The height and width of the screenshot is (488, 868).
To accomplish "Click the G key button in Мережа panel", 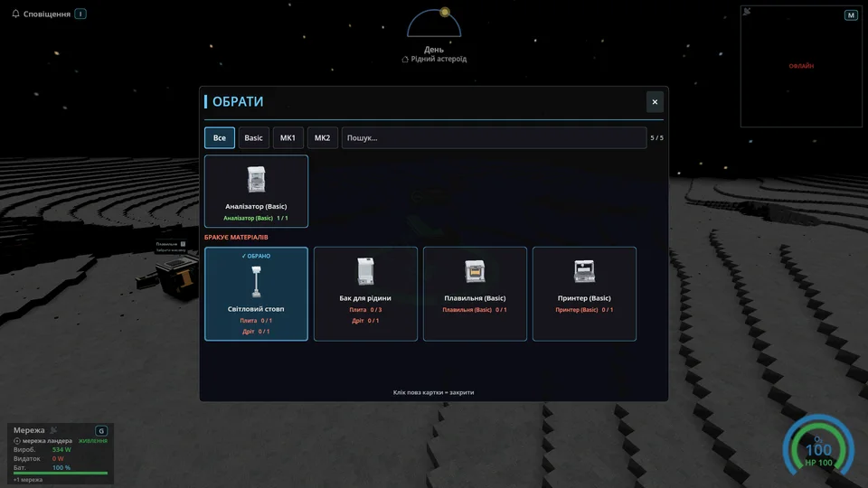I will [x=100, y=430].
